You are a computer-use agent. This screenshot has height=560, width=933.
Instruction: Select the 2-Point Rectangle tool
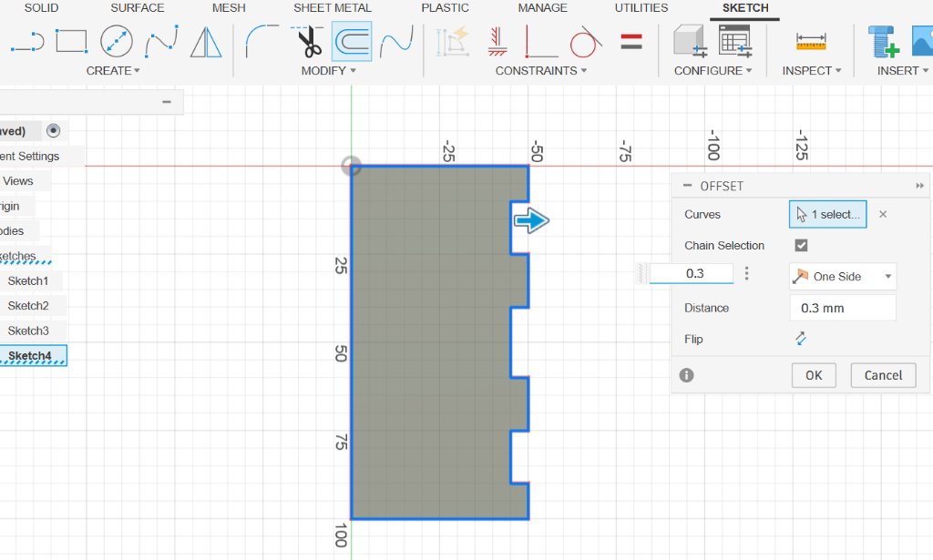(x=71, y=42)
